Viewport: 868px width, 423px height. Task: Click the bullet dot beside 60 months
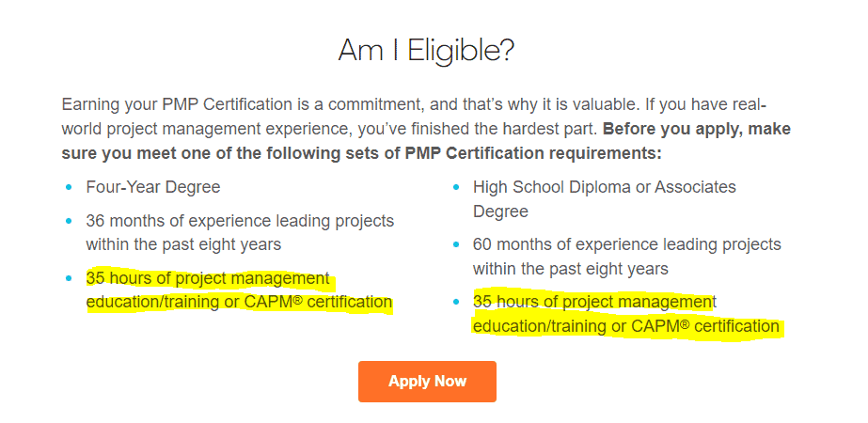tap(455, 244)
